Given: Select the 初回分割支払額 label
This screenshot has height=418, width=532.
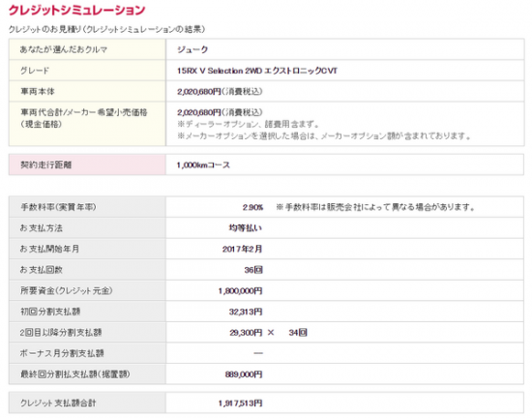Looking at the screenshot, I should coord(50,312).
